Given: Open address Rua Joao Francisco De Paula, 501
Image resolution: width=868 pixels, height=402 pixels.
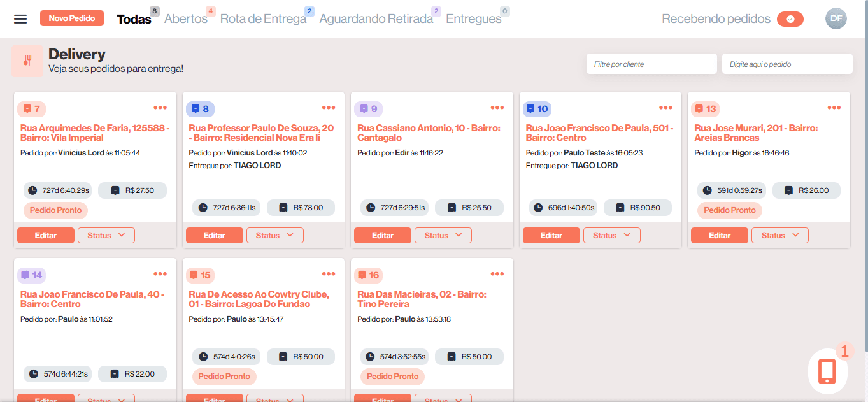Looking at the screenshot, I should coord(599,133).
